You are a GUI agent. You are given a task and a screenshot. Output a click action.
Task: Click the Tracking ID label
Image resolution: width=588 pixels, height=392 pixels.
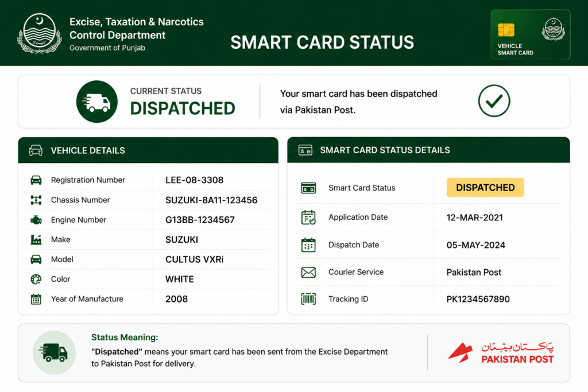[x=348, y=299]
